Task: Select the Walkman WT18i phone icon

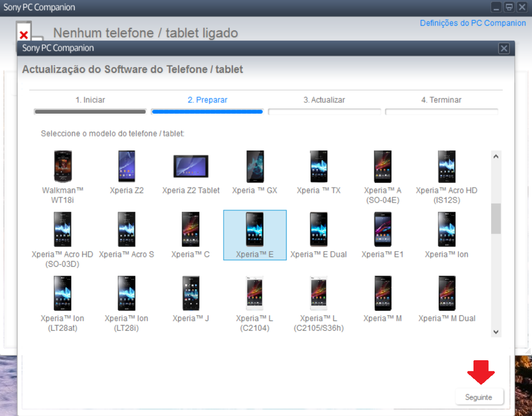Action: [63, 167]
